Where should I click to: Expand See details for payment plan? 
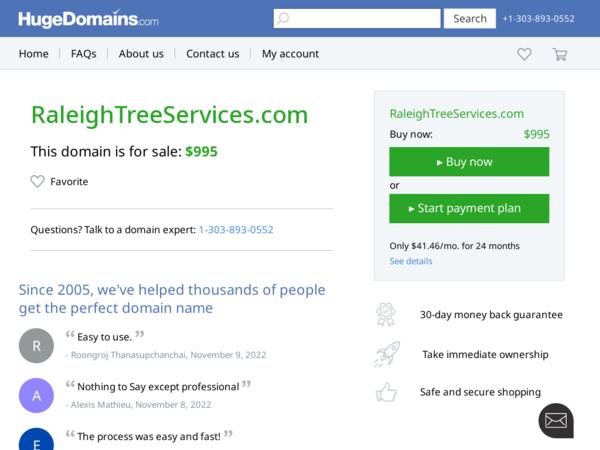tap(411, 261)
